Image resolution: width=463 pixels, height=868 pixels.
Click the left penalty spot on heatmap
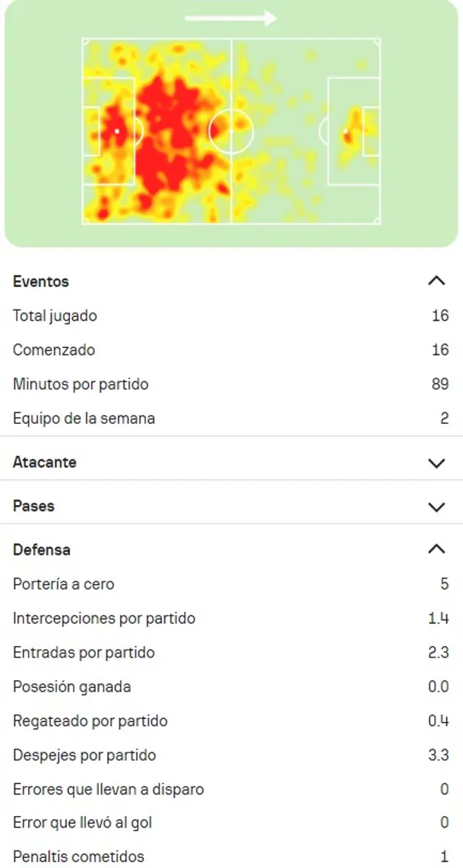(116, 131)
